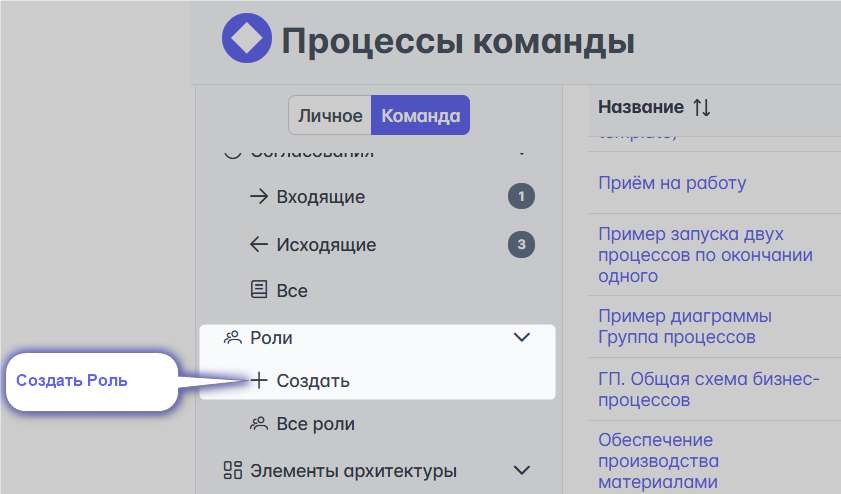Viewport: 841px width, 494px height.
Task: Click the people icon beside Роли
Action: pyautogui.click(x=233, y=338)
